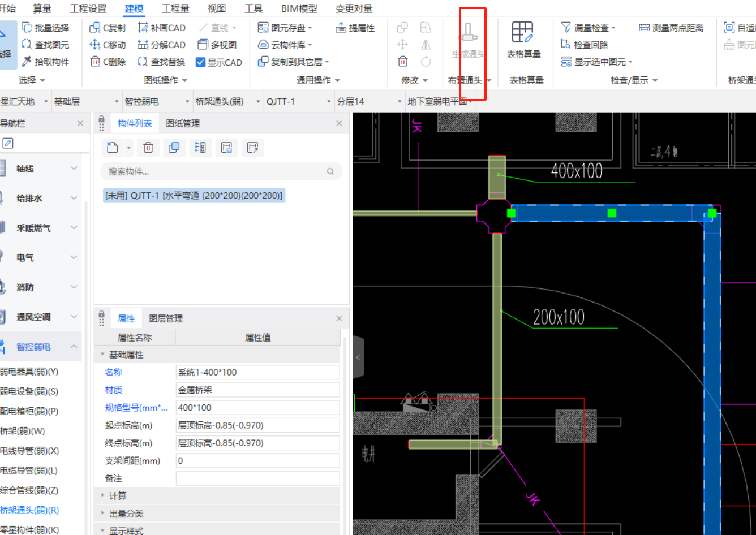Click the 分解CAD explode tool
The image size is (756, 535).
(161, 45)
